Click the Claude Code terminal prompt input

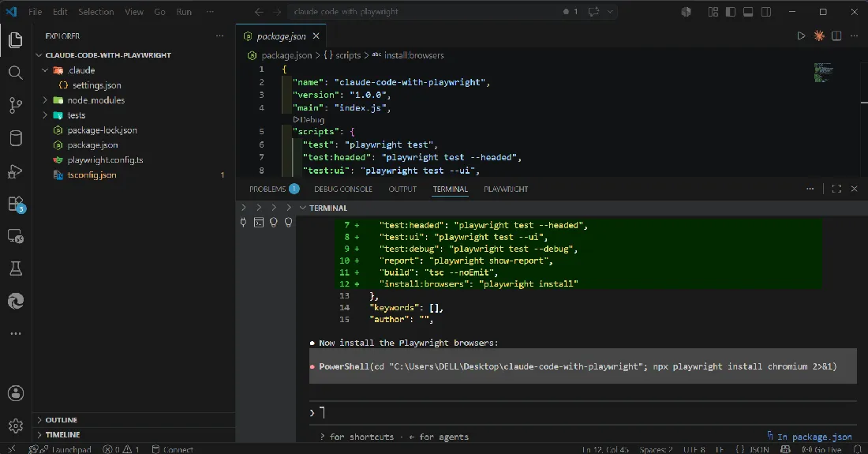[x=583, y=412]
